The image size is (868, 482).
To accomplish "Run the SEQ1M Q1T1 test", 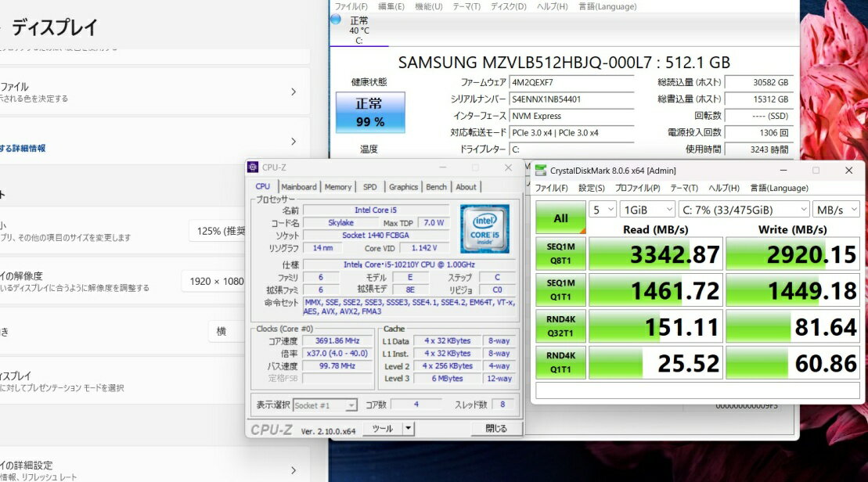I will pos(560,290).
